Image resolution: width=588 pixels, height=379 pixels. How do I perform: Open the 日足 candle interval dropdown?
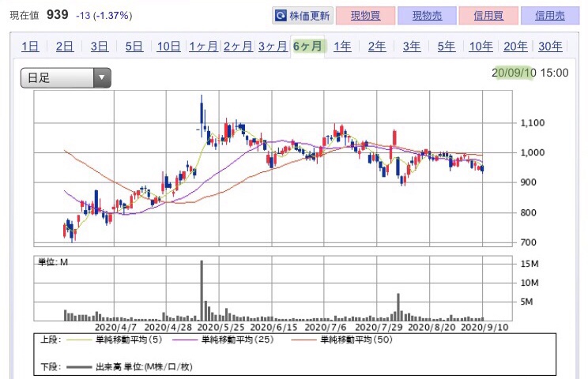[66, 78]
